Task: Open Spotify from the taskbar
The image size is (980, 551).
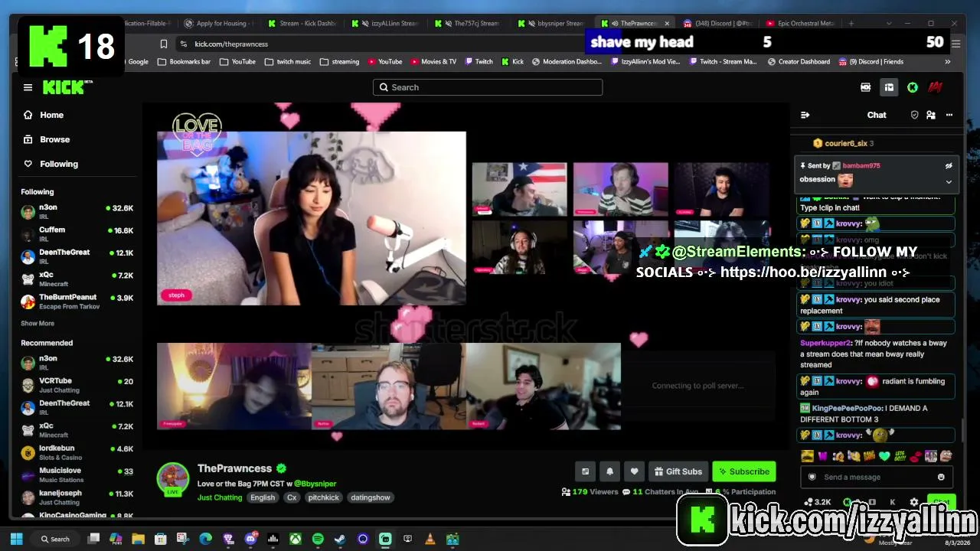Action: click(x=318, y=539)
